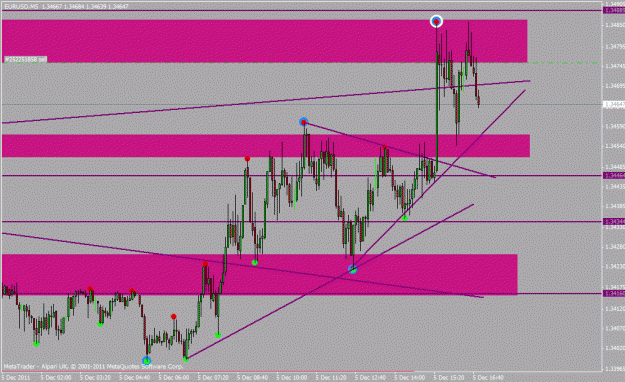The width and height of the screenshot is (625, 382).
Task: Click the 1.34795 price axis label
Action: tap(615, 47)
